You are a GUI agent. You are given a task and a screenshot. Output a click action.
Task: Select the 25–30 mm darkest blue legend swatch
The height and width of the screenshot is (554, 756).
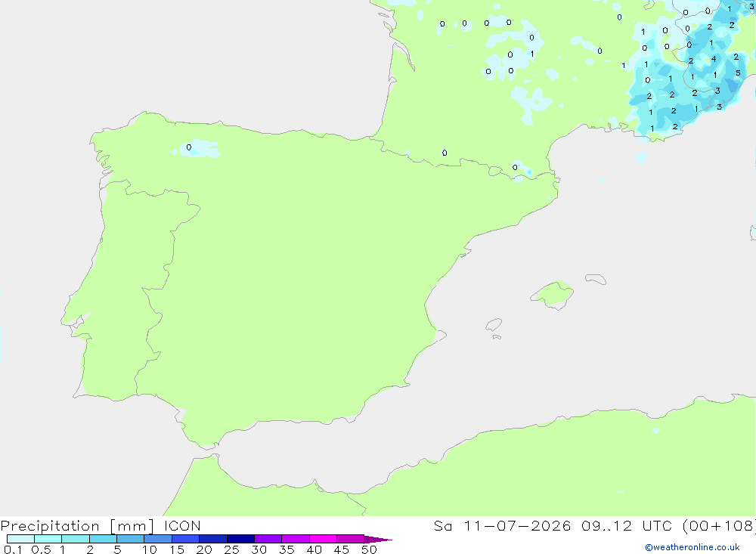pos(240,539)
